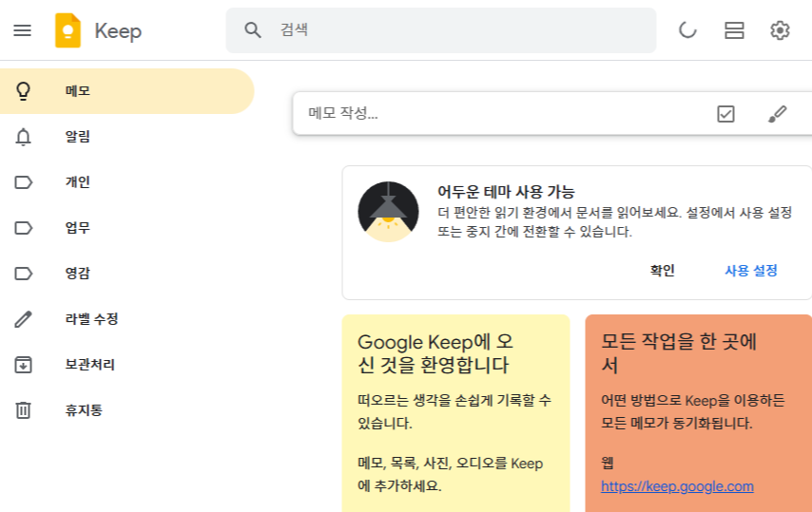The height and width of the screenshot is (512, 812).
Task: Open 보관처리 in the sidebar
Action: [x=126, y=365]
